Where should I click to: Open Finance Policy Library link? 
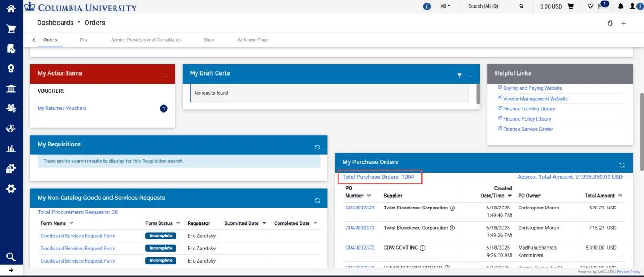pyautogui.click(x=527, y=119)
